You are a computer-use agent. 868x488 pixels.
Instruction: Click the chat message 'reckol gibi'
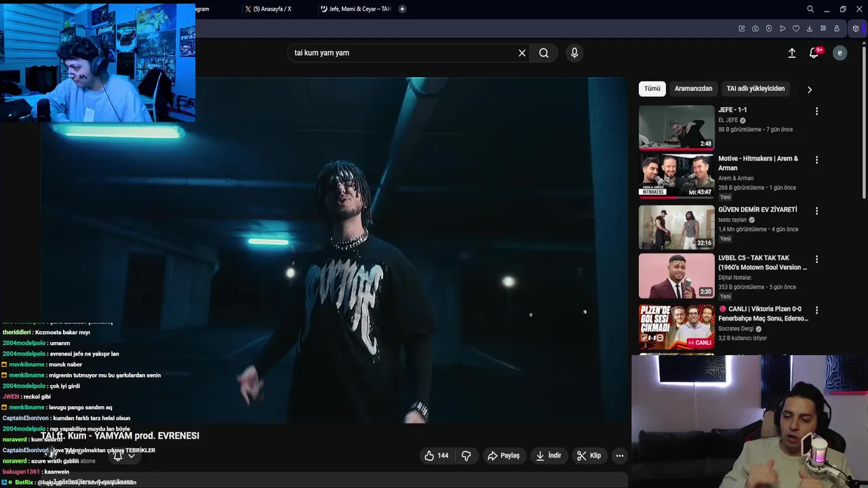pos(37,396)
